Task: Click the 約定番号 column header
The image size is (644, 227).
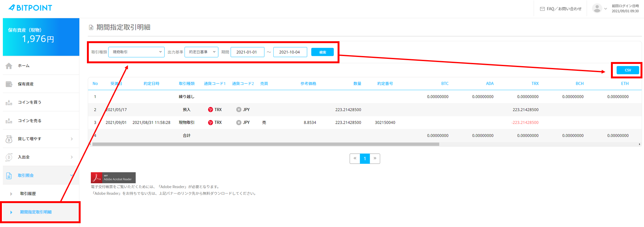Action: point(385,84)
